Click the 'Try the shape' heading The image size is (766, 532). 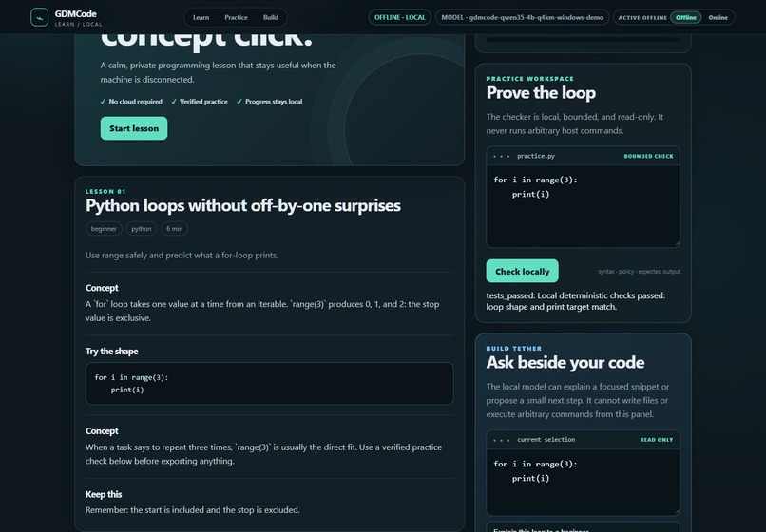pos(112,351)
